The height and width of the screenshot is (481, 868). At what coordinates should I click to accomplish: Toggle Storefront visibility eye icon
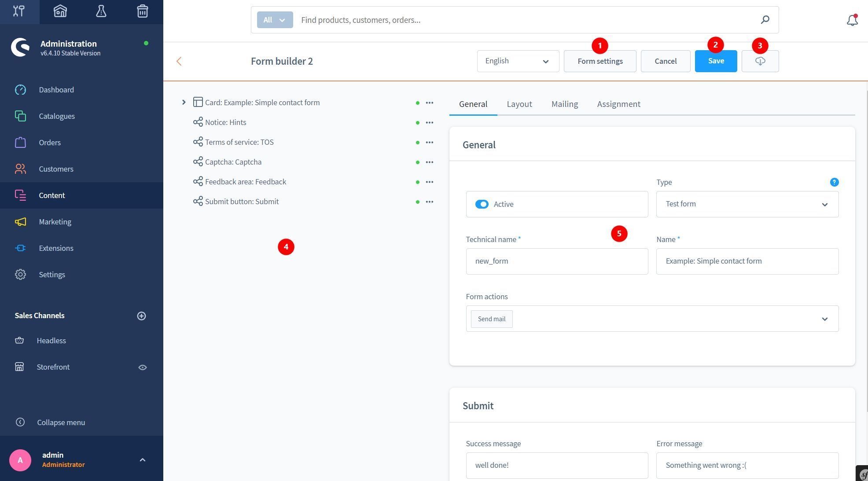click(142, 367)
